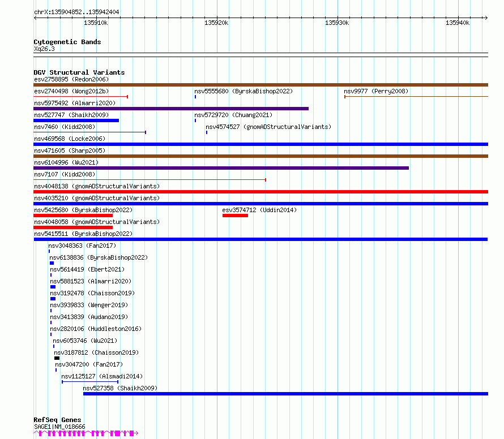
Task: Click nsv3939833 (Wenger2019) variant label
Action: click(x=89, y=305)
